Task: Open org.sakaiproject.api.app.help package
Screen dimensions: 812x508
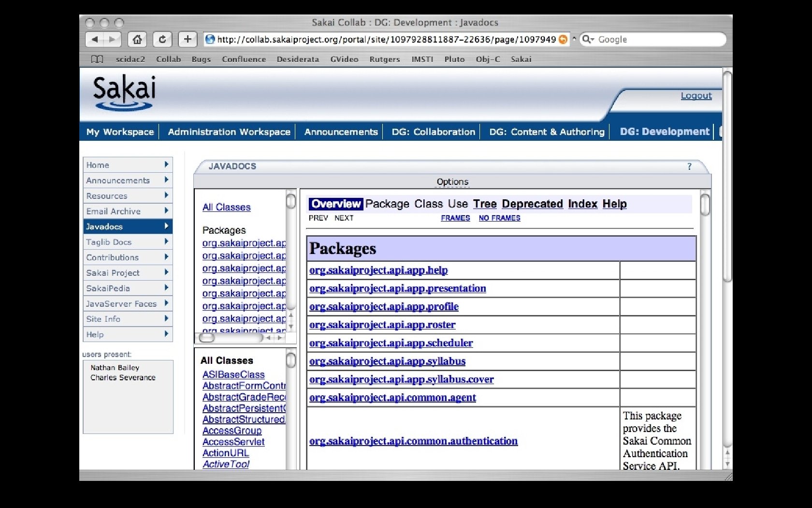Action: coord(378,270)
